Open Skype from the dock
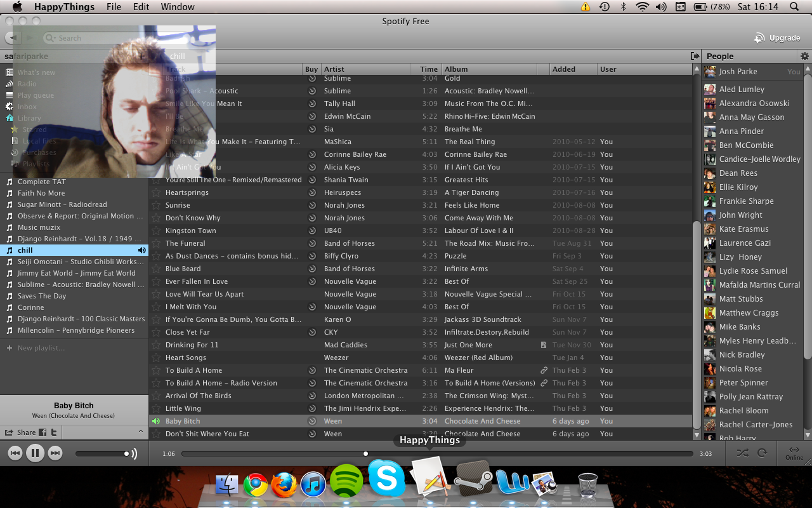 pos(386,479)
